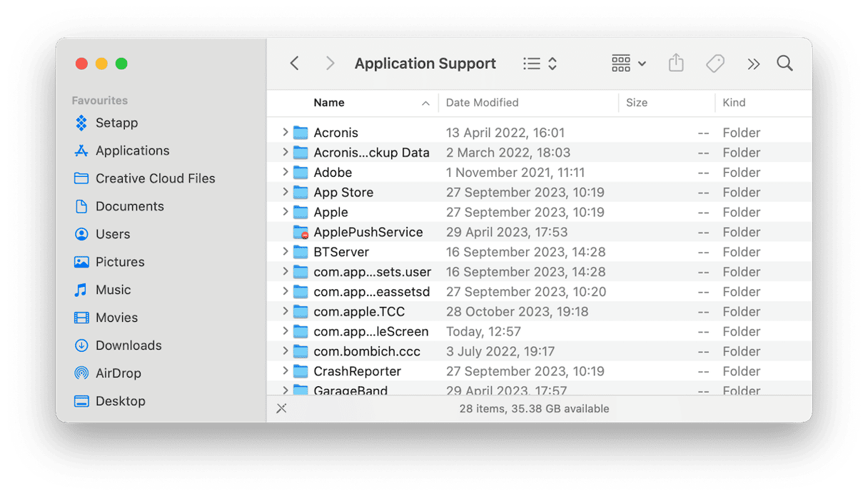The height and width of the screenshot is (496, 868).
Task: Open the Search magnifier icon
Action: coord(784,64)
